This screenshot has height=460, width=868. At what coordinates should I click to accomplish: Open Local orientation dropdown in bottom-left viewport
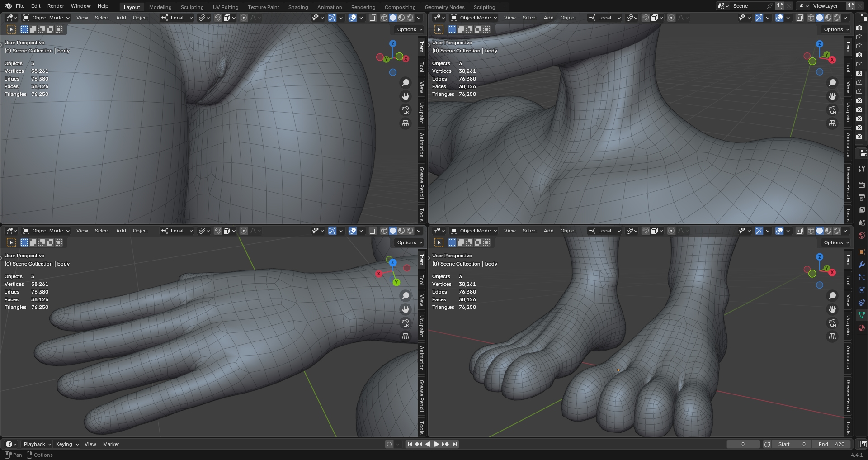(177, 231)
